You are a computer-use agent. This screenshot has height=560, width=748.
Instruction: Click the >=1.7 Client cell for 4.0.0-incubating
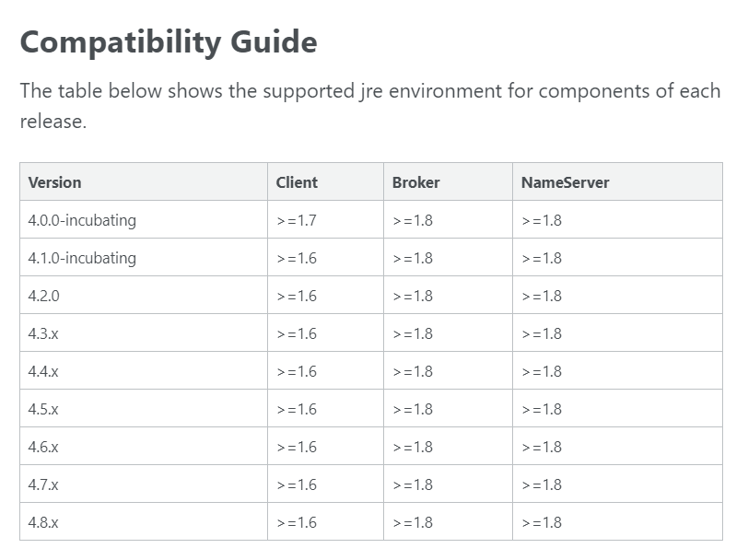(296, 220)
